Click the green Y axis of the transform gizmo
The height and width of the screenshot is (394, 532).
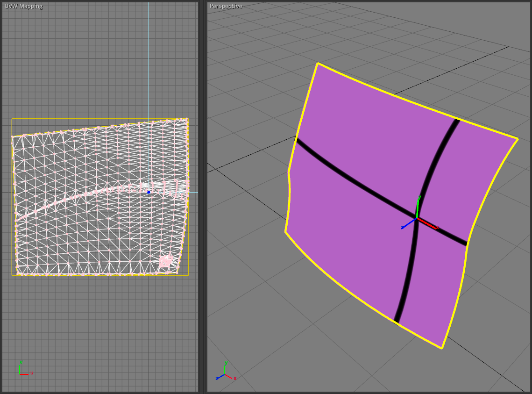(x=418, y=207)
